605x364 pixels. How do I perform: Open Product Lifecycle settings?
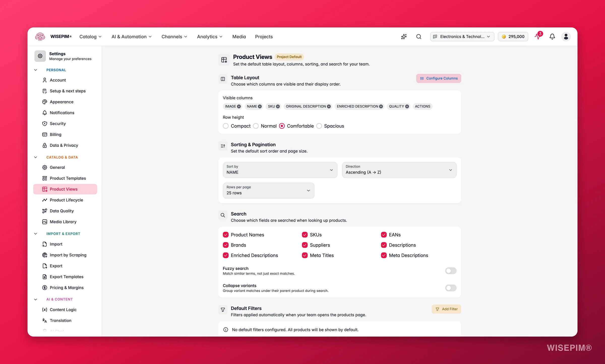(65, 200)
